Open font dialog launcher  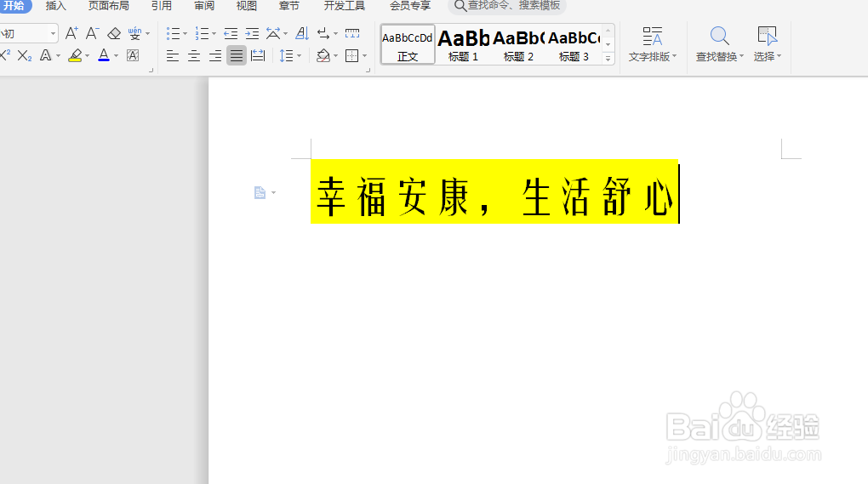[x=151, y=71]
